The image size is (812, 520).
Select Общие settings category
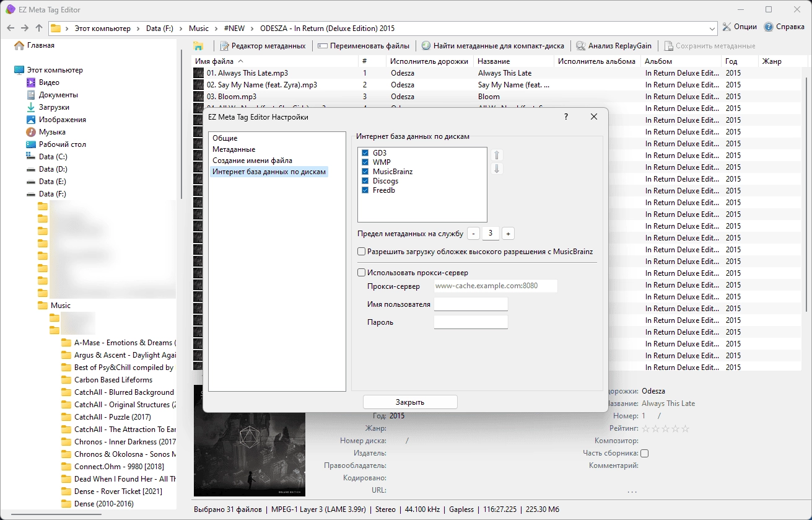[225, 138]
